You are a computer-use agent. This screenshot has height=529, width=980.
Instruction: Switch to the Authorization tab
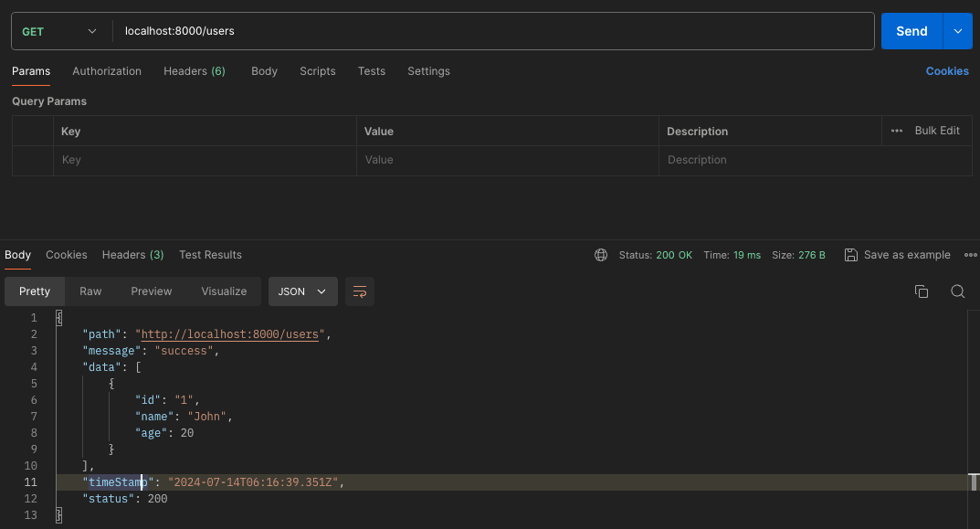(107, 71)
